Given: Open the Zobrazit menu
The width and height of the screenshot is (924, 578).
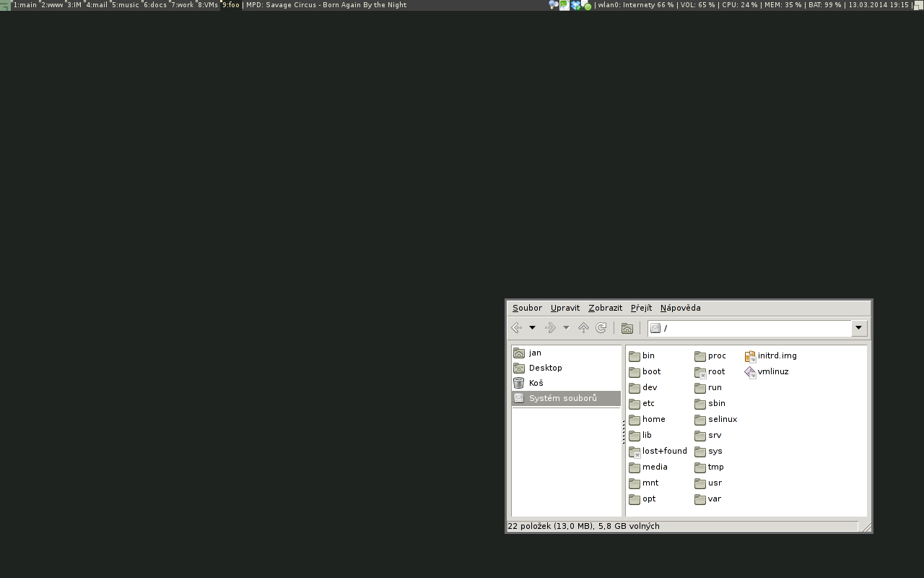Looking at the screenshot, I should (x=605, y=308).
